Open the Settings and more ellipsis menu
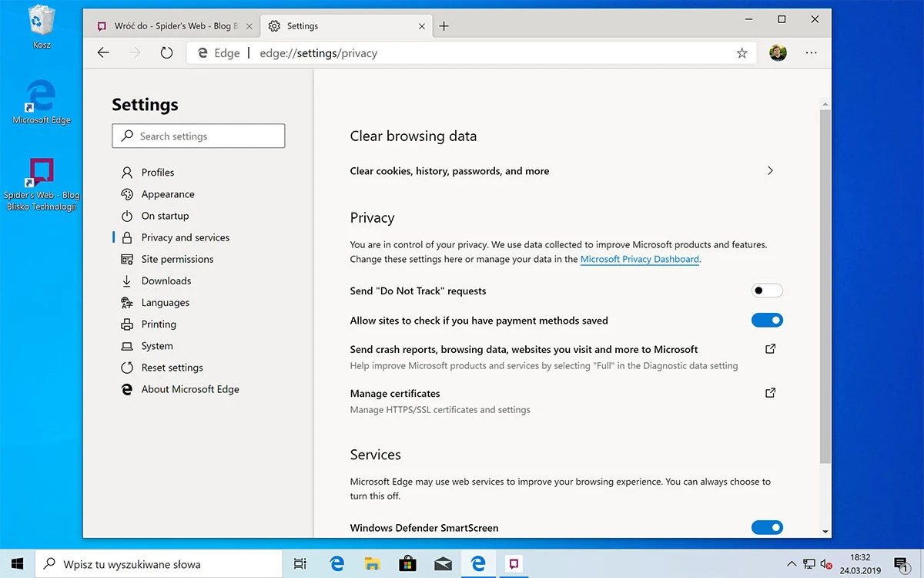Viewport: 924px width, 578px height. click(811, 53)
